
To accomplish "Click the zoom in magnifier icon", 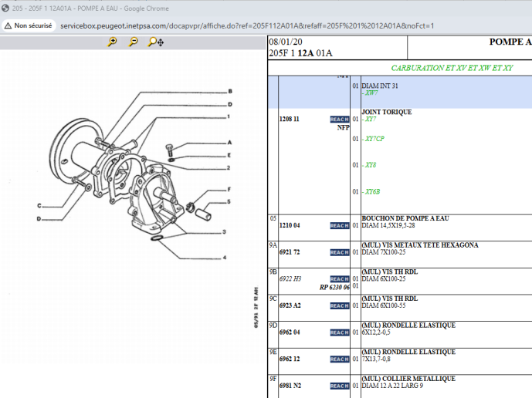I will click(x=113, y=42).
